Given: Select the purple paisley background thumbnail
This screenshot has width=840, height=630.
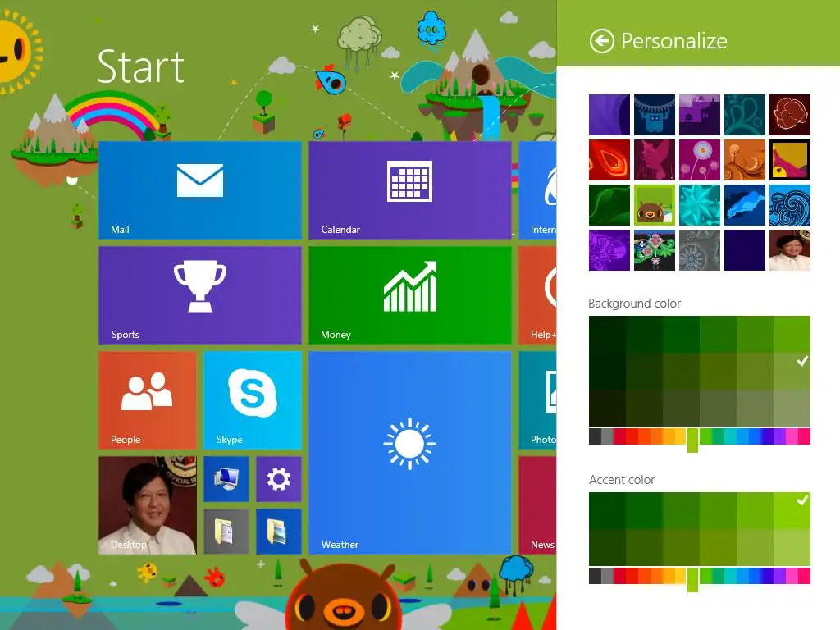Looking at the screenshot, I should [609, 250].
